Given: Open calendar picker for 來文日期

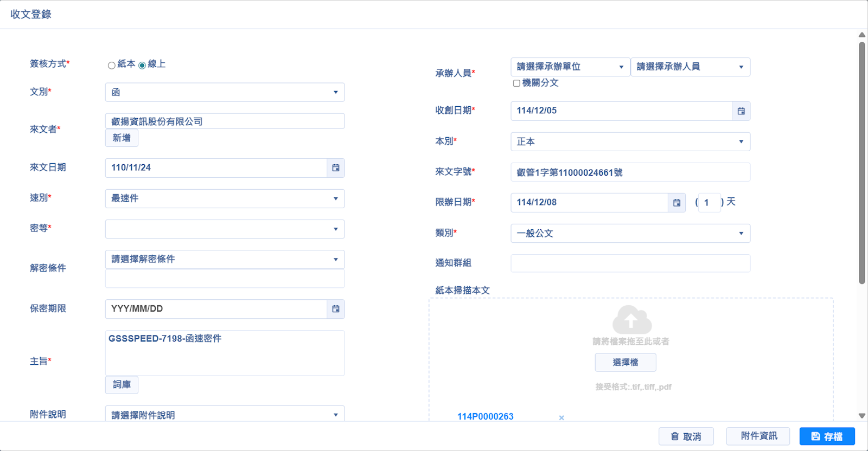Looking at the screenshot, I should [x=336, y=168].
